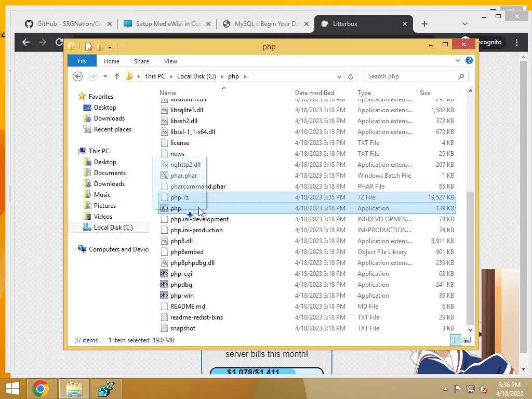Open File Explorer taskbar icon
532x399 pixels.
coord(74,389)
